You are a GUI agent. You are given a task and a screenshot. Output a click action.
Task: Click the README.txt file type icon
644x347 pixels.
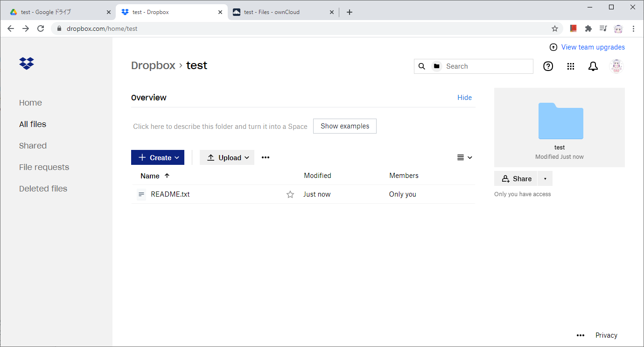coord(141,194)
